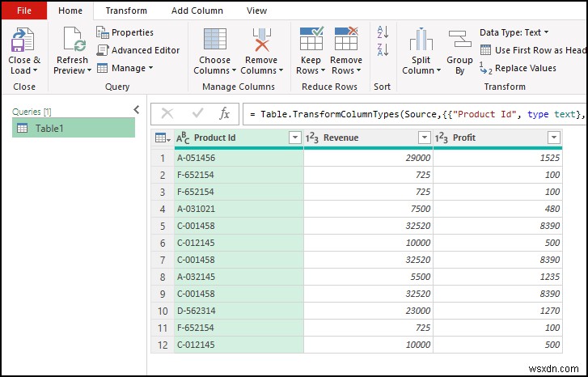
Task: Expand the Split Column dropdown arrow
Action: coord(438,70)
